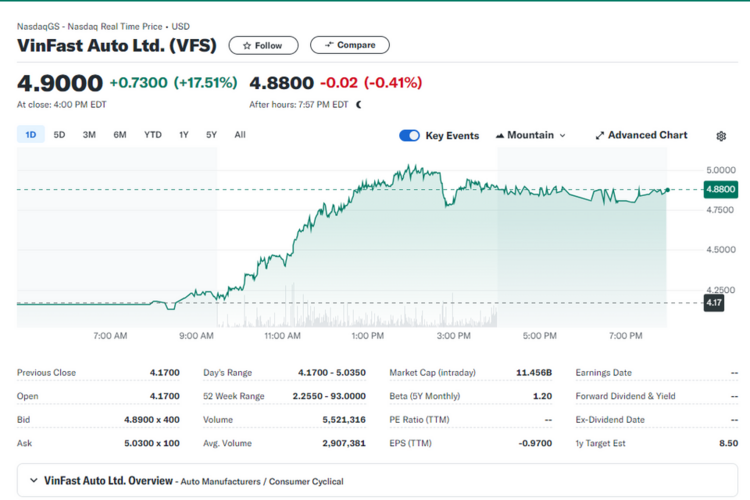Click the -0.02 (-0.41%) after-hours change

(x=371, y=83)
